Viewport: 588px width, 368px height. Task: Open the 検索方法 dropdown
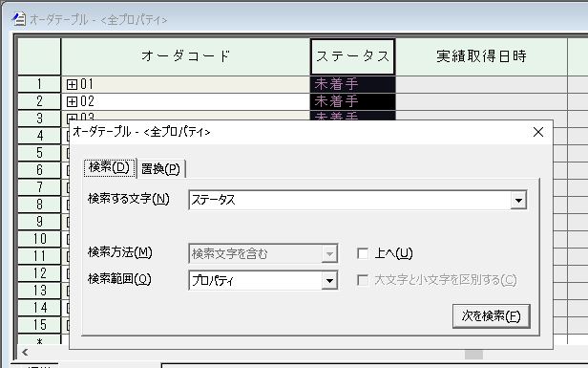click(263, 254)
